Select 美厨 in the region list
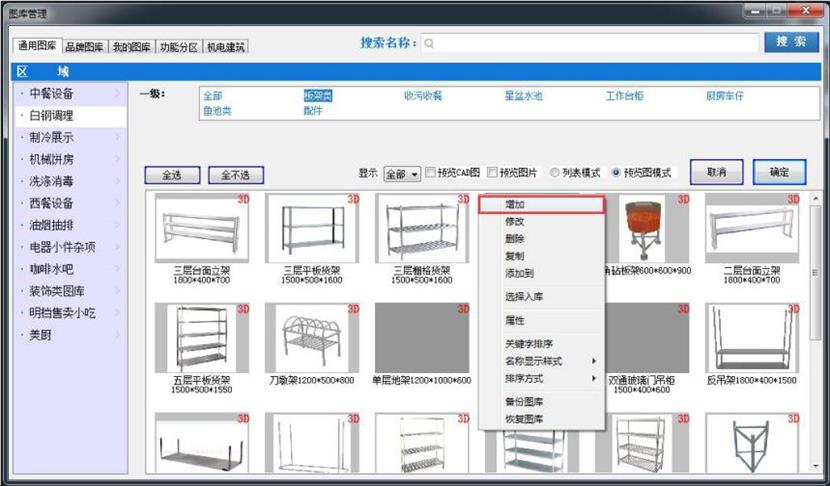 70,335
